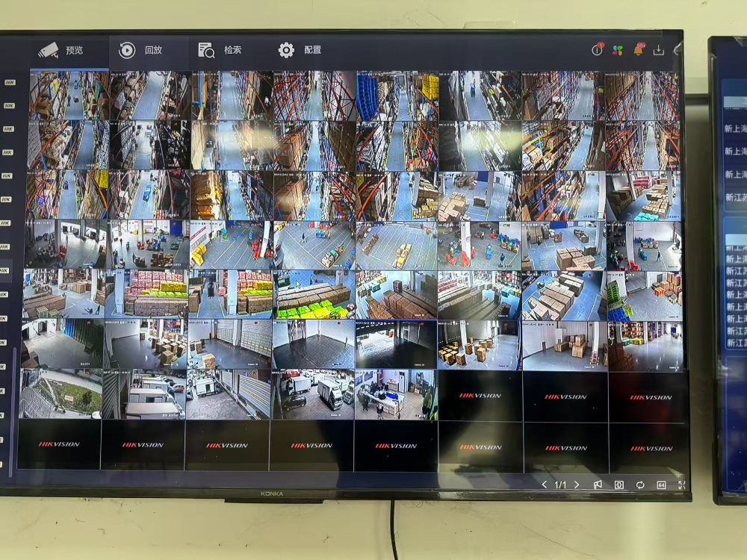Open the 64-window split layout icon
The image size is (747, 560).
tap(661, 485)
